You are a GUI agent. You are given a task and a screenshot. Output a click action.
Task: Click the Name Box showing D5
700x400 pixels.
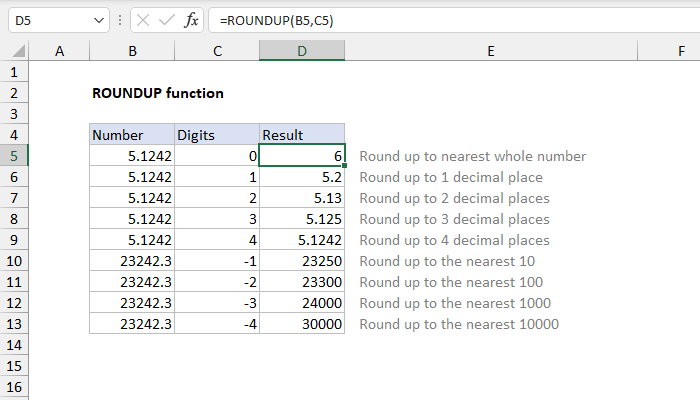(59, 20)
